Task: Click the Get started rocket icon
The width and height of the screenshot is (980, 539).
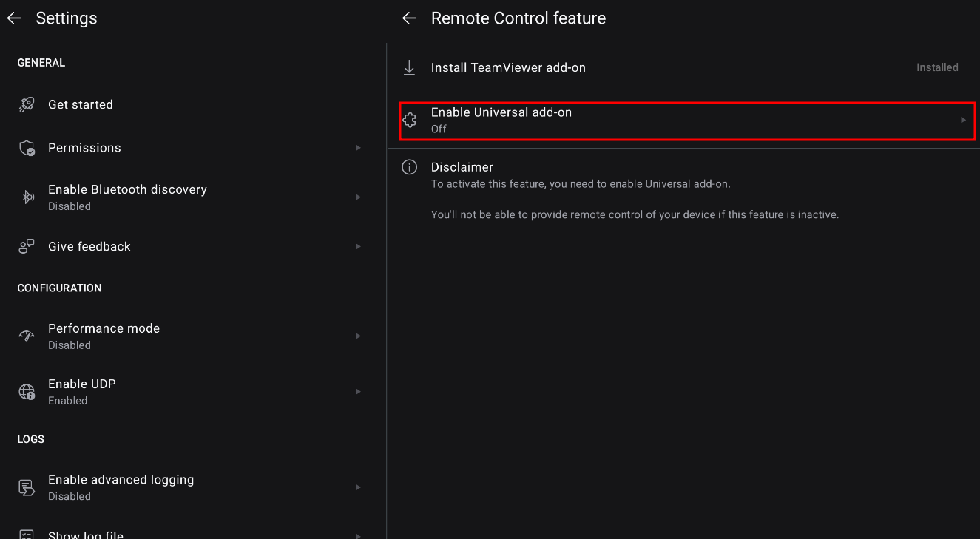Action: [x=27, y=104]
